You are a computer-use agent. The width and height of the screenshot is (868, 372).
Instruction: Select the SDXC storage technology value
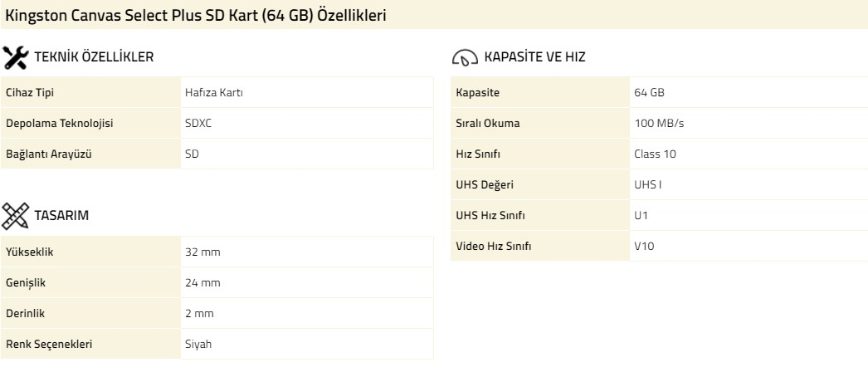(x=198, y=124)
